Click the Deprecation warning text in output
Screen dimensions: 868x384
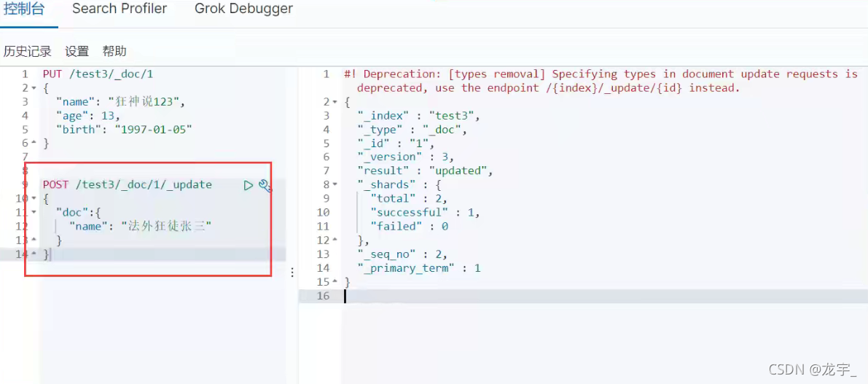(x=601, y=81)
